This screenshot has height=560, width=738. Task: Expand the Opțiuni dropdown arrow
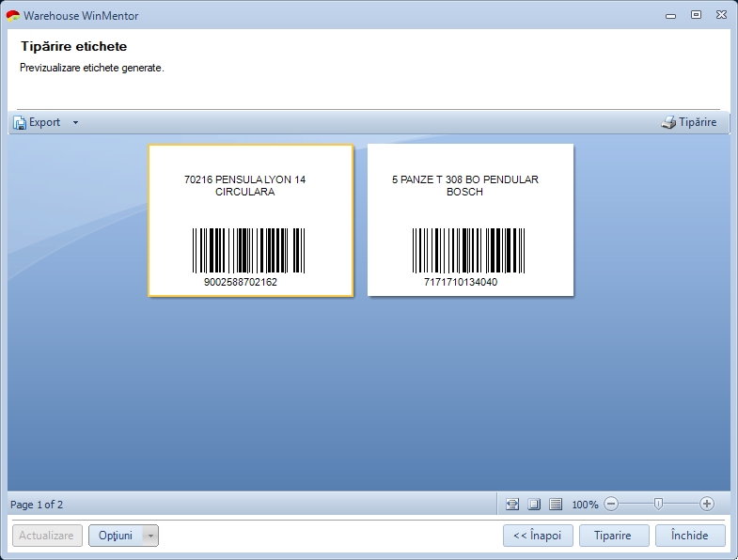click(150, 536)
